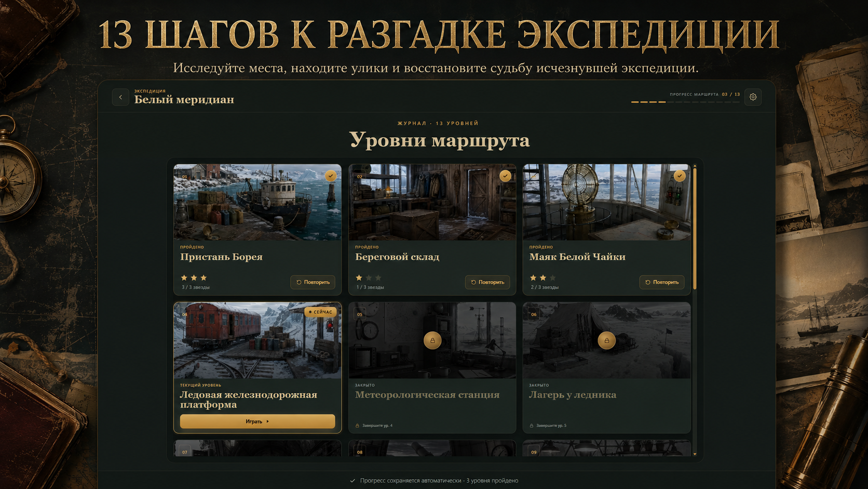Image resolution: width=868 pixels, height=489 pixels.
Task: Click the 2 / 3 звезды text
Action: (x=544, y=287)
